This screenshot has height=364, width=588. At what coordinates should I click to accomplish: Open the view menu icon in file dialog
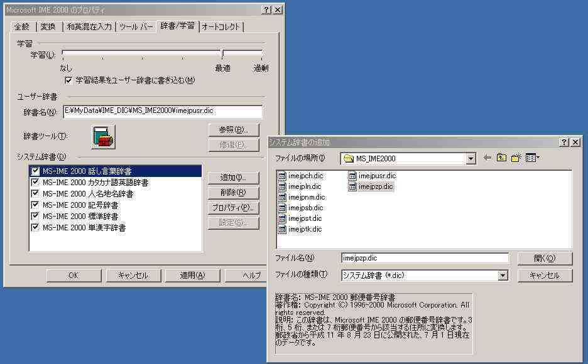533,158
